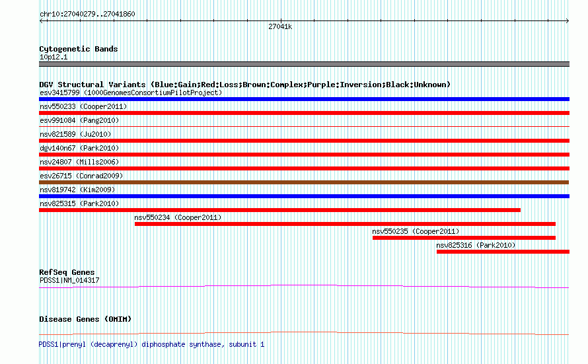Viewport: 588px width, 364px height.
Task: Click the nsv550234 red loss bar
Action: pos(345,224)
